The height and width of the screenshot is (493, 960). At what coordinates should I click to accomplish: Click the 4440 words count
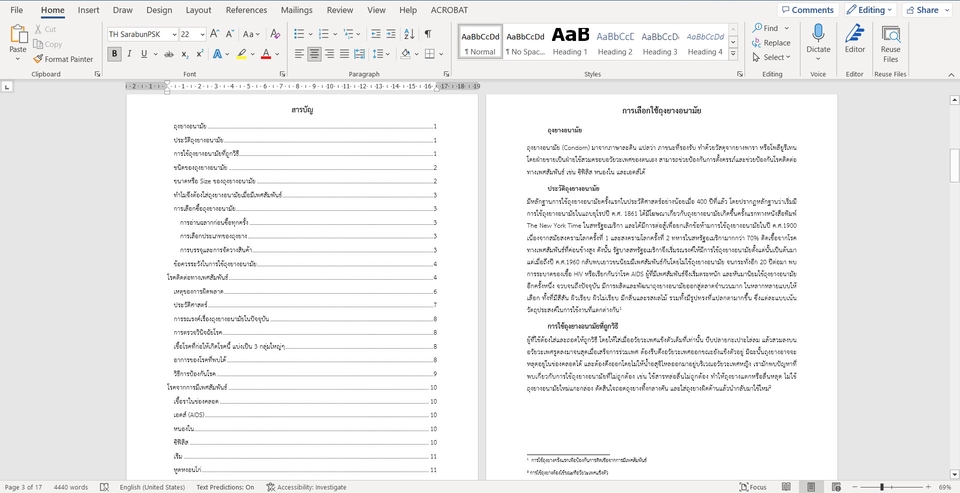[70, 487]
